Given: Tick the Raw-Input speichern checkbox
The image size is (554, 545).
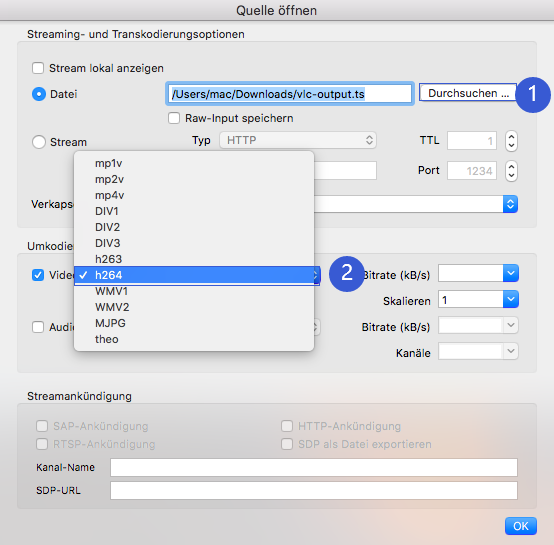Looking at the screenshot, I should coord(174,118).
